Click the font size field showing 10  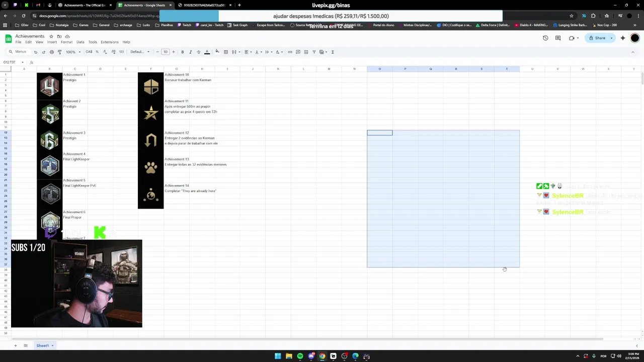(x=165, y=52)
